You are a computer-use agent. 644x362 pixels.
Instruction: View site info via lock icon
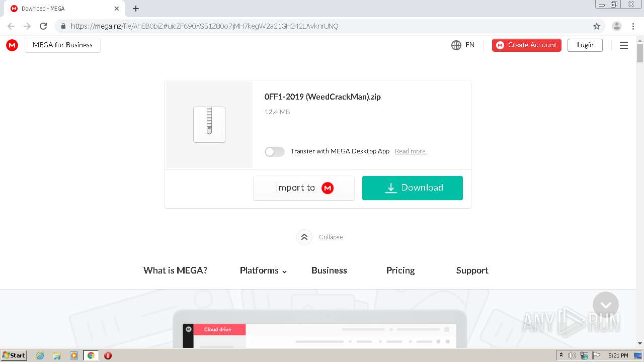click(63, 26)
